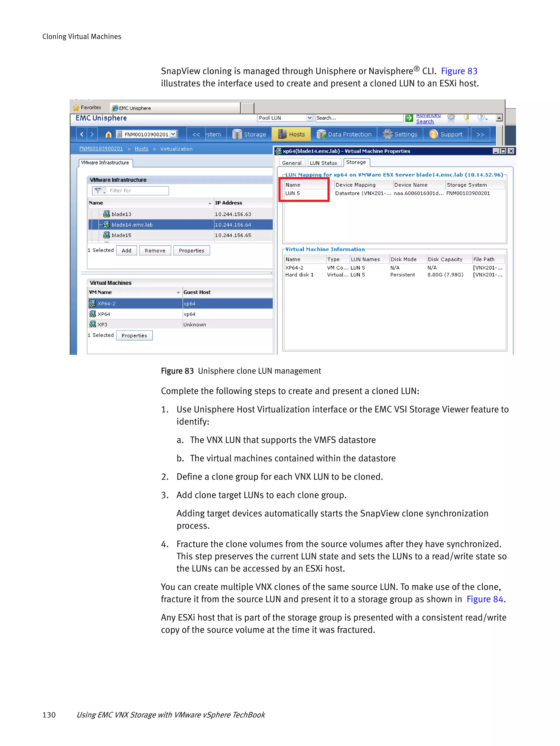Switch to the General tab
Image resolution: width=560 pixels, height=746 pixels.
click(x=291, y=163)
